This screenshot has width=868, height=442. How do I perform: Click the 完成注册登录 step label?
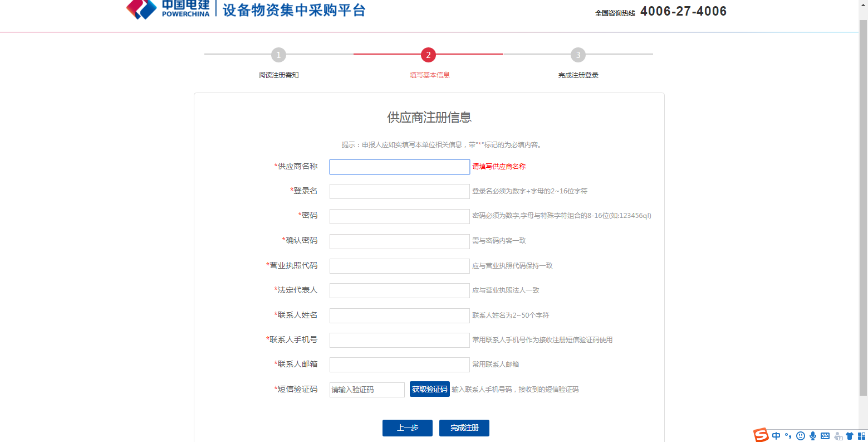(578, 75)
